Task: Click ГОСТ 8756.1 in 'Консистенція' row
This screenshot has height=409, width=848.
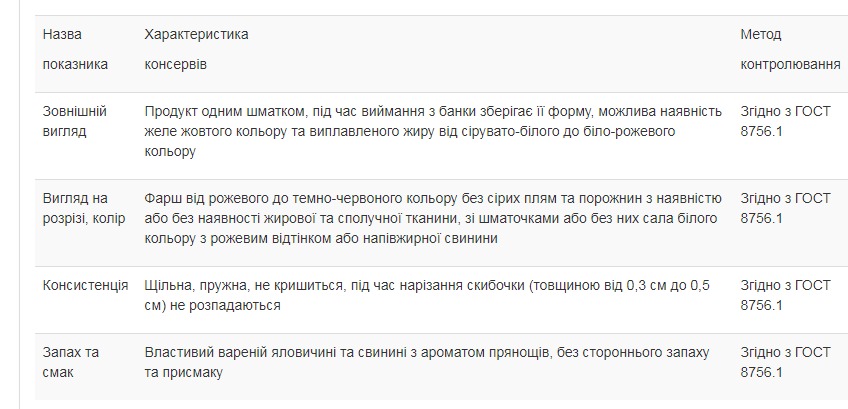Action: [785, 296]
